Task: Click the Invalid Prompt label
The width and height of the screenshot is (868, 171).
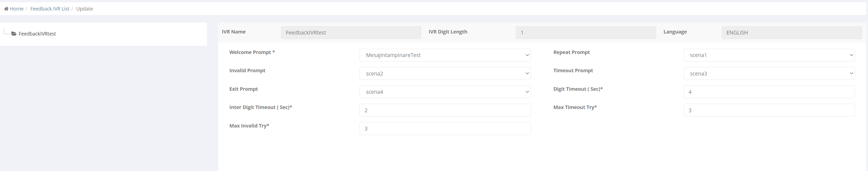Action: (x=247, y=71)
